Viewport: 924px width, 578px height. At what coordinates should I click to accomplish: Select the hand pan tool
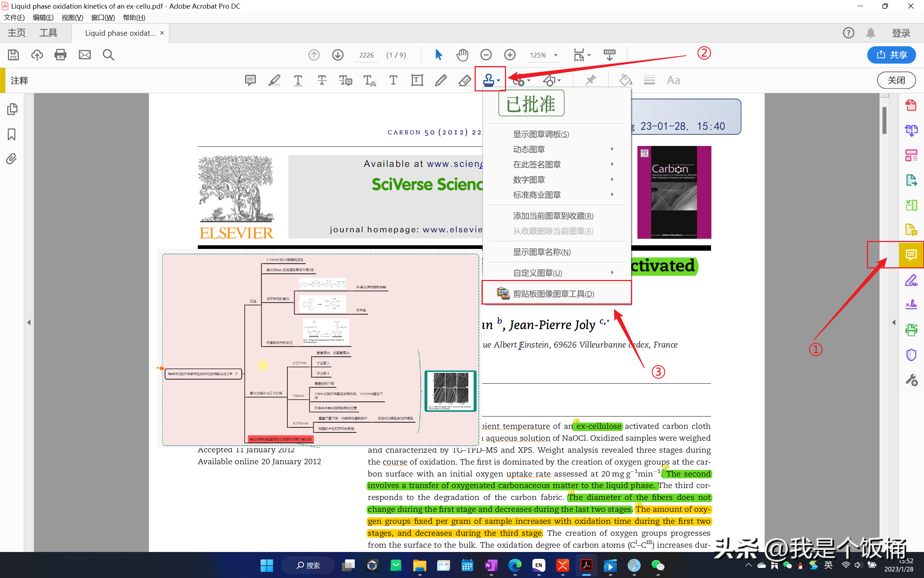(462, 55)
